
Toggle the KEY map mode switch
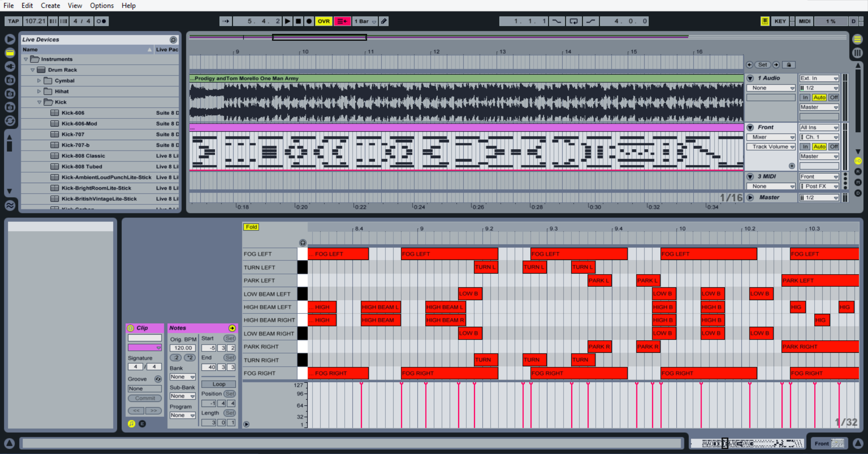(x=780, y=21)
